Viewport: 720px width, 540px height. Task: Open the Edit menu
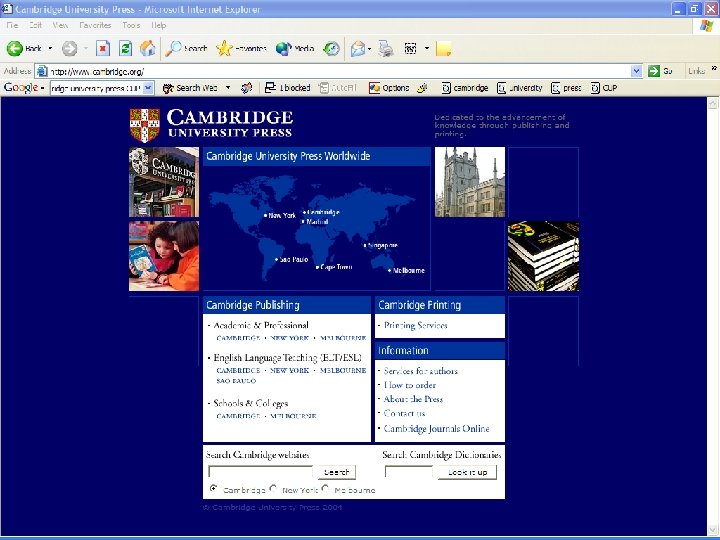(x=36, y=25)
